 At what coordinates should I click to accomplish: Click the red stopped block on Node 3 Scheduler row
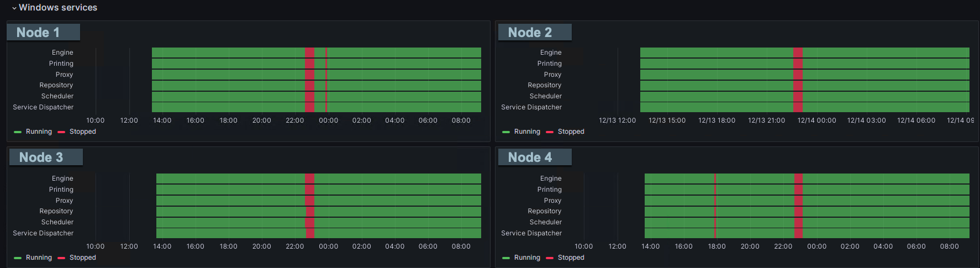click(309, 222)
